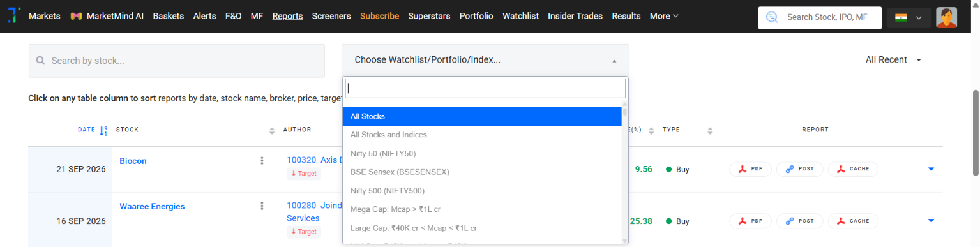Choose All Stocks option in dropdown
This screenshot has width=980, height=247.
coord(482,117)
